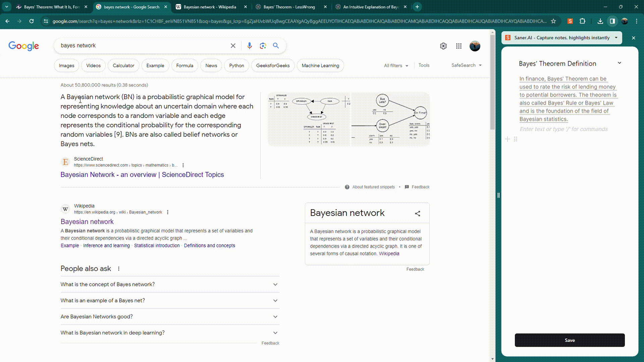Open Google search settings gear
644x362 pixels.
pos(443,46)
